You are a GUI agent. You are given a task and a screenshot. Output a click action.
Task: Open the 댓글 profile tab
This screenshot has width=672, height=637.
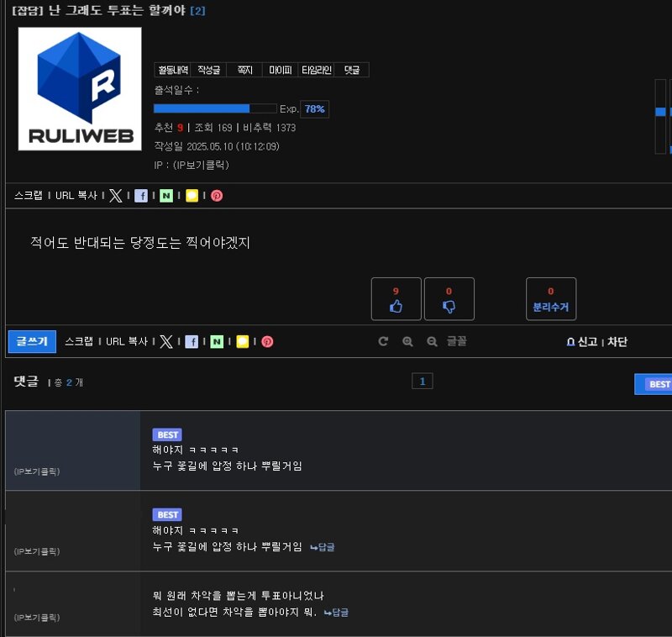[x=352, y=70]
